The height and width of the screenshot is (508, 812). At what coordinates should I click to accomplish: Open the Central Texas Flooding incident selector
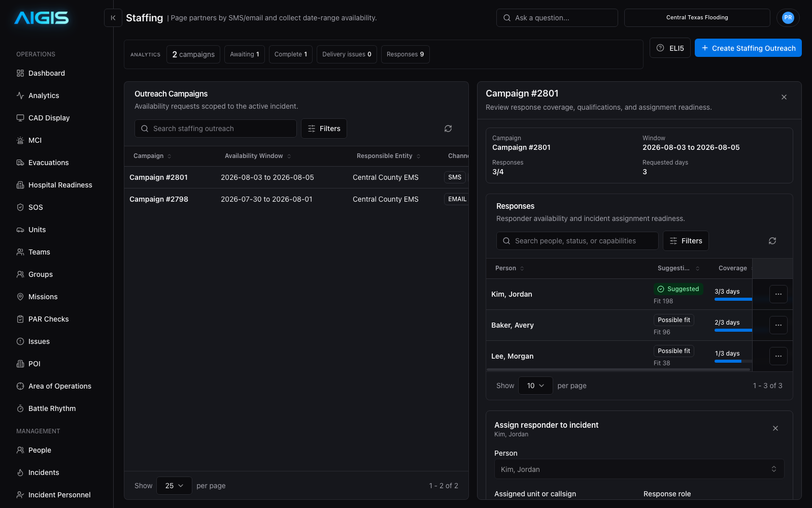[x=697, y=18]
